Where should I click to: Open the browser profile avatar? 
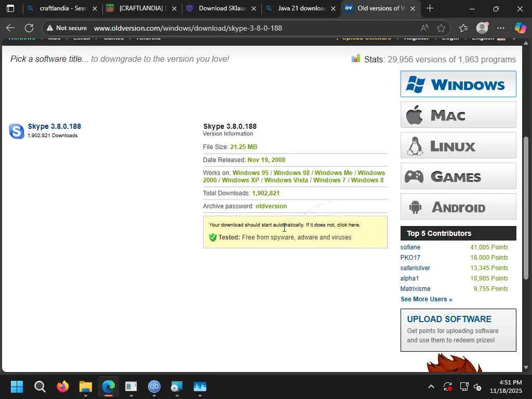pyautogui.click(x=482, y=28)
